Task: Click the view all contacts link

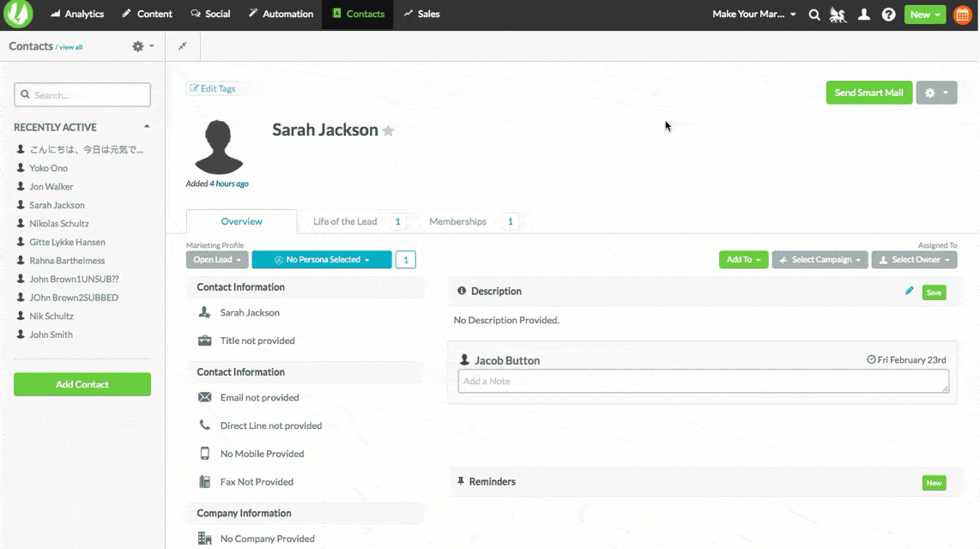Action: point(70,47)
